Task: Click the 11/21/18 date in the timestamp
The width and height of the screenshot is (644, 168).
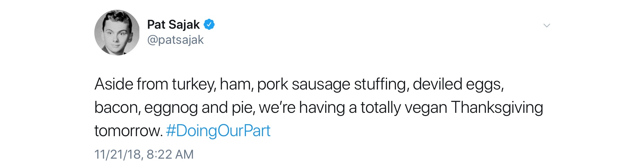Action: [117, 154]
